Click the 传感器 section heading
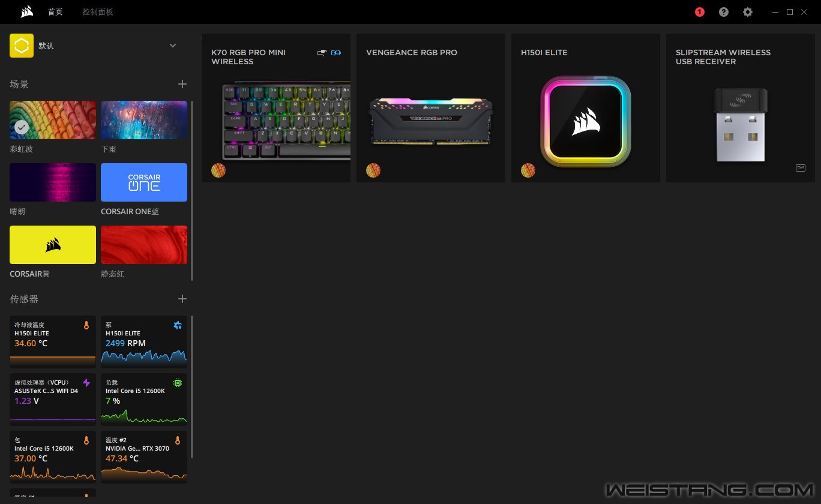This screenshot has width=821, height=504. pyautogui.click(x=24, y=299)
